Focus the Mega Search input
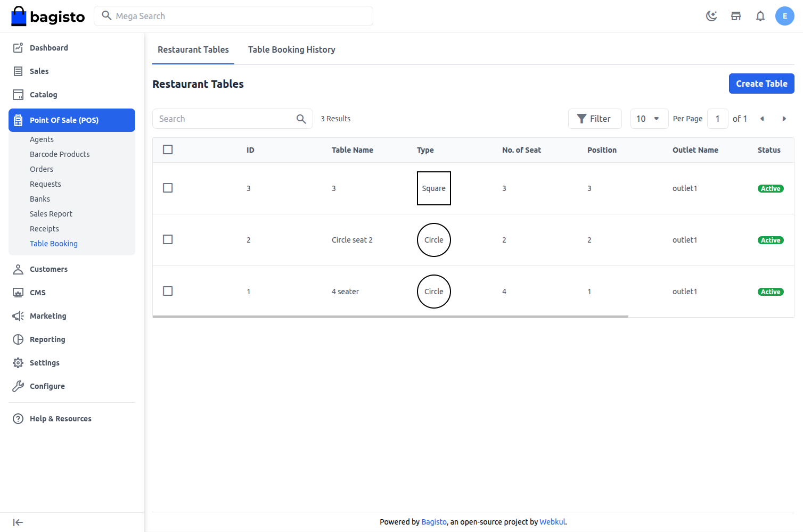 [x=233, y=16]
